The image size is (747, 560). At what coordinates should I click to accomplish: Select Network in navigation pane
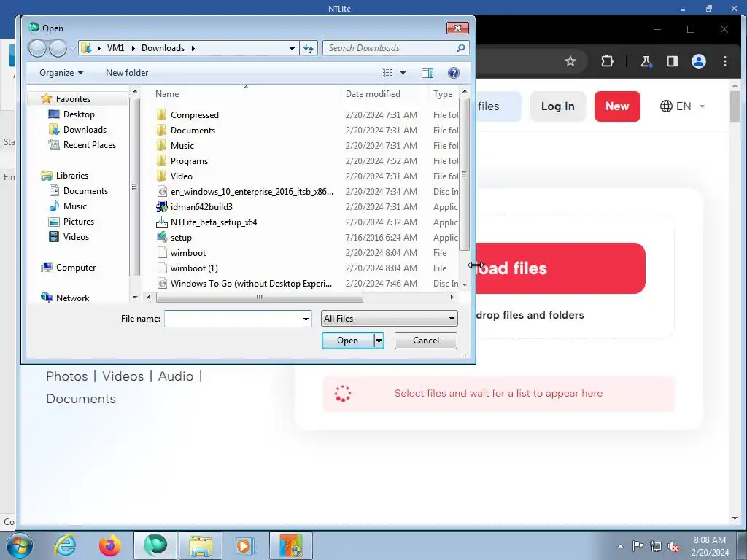[x=72, y=298]
